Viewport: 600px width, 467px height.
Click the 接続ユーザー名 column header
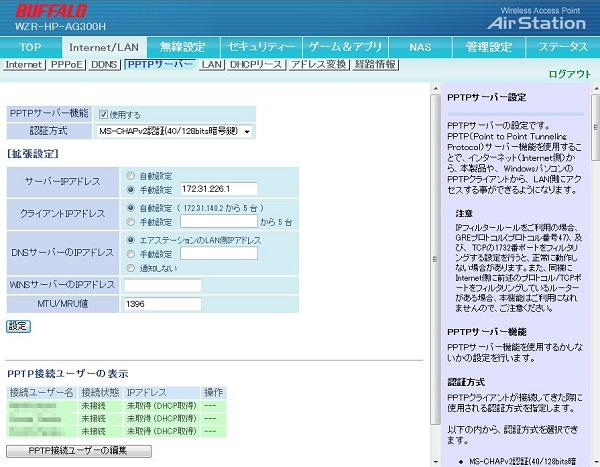pyautogui.click(x=41, y=392)
